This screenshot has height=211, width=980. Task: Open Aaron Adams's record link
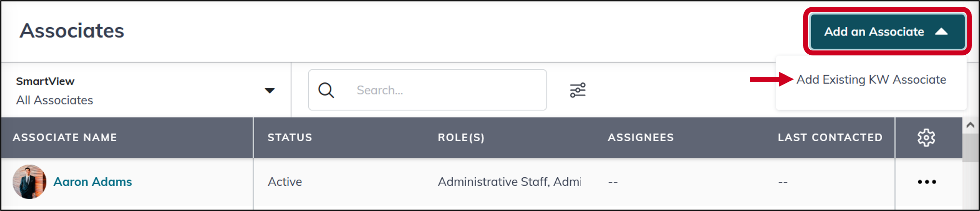(x=92, y=182)
